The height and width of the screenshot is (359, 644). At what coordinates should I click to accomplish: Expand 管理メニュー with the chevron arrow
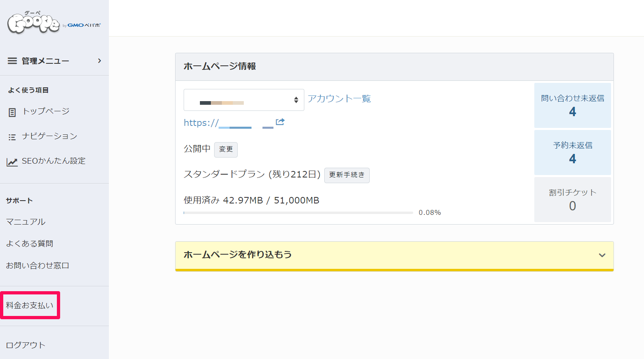tap(99, 61)
